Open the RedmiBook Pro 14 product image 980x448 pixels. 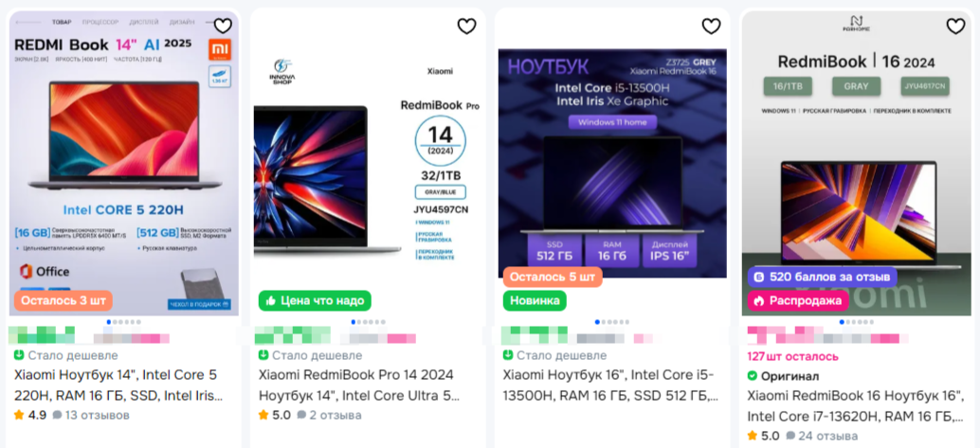pos(368,163)
